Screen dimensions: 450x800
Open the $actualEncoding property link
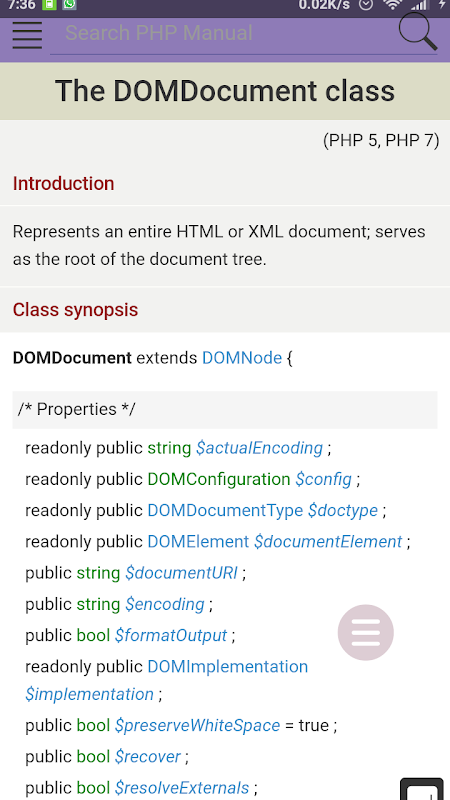point(260,448)
